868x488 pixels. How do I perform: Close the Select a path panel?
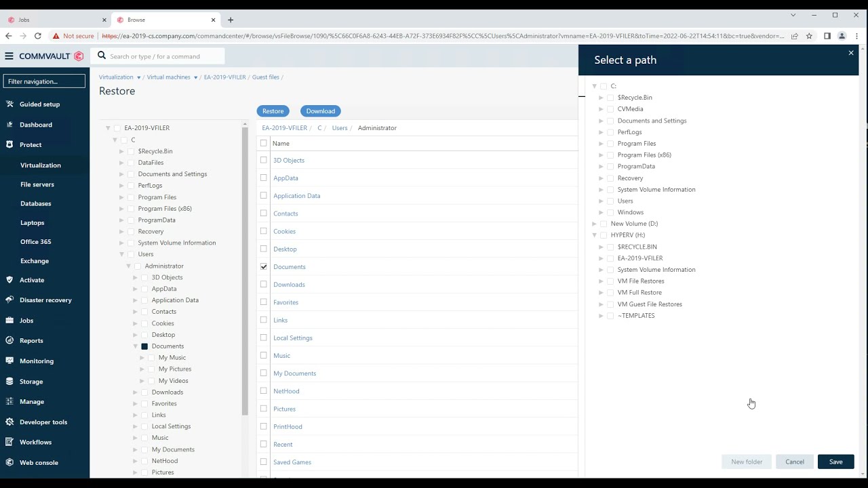[x=851, y=53]
